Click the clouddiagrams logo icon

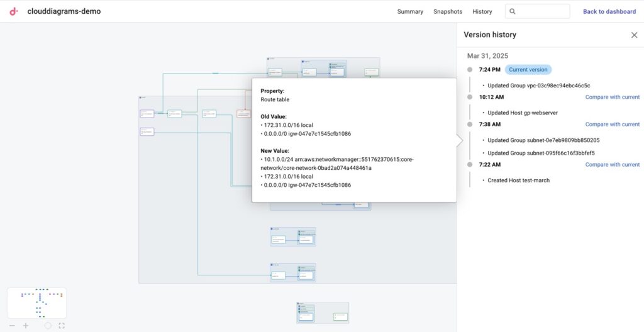point(14,11)
